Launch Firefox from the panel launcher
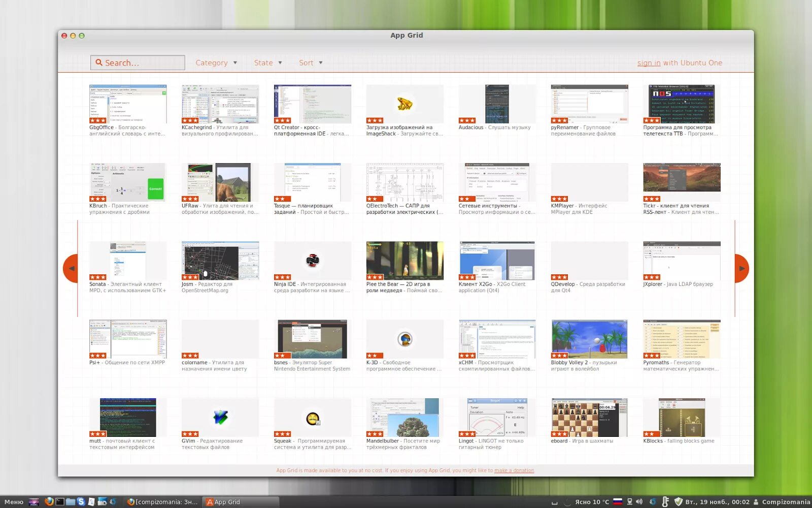The image size is (812, 508). 49,502
